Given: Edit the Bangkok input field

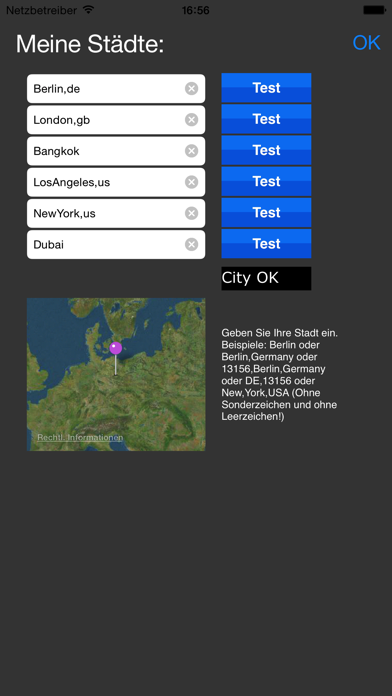Looking at the screenshot, I should tap(116, 151).
